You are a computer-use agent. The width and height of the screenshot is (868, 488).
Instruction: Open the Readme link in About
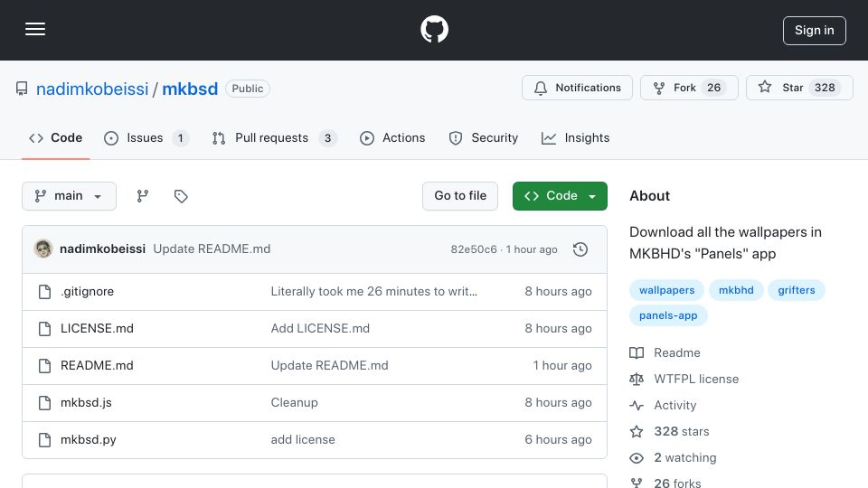pos(665,353)
